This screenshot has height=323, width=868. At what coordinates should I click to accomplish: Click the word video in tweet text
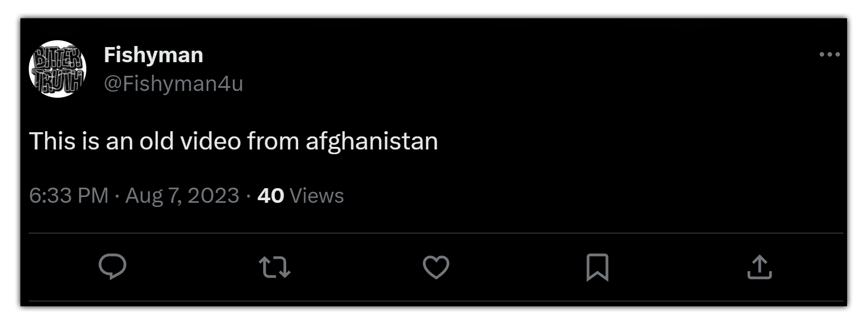[x=210, y=141]
